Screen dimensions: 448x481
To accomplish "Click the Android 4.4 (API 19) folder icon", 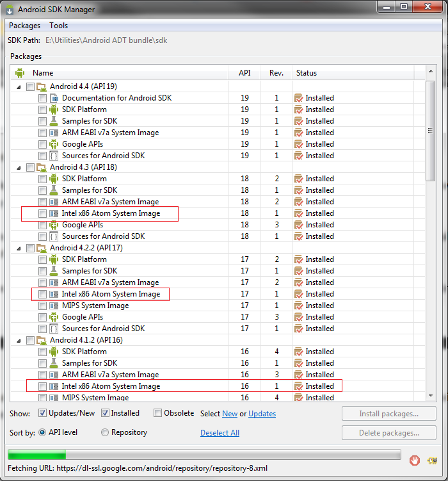I will [x=42, y=87].
